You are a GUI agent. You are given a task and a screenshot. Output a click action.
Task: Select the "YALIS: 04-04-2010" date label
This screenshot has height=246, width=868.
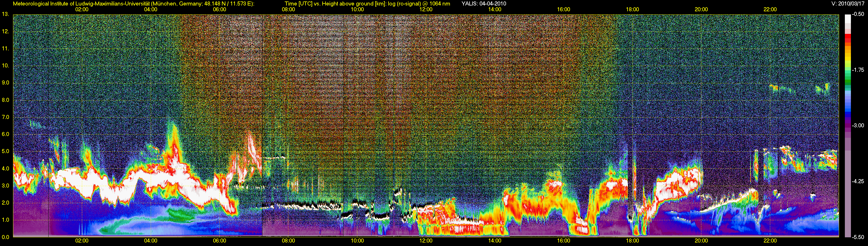point(483,4)
